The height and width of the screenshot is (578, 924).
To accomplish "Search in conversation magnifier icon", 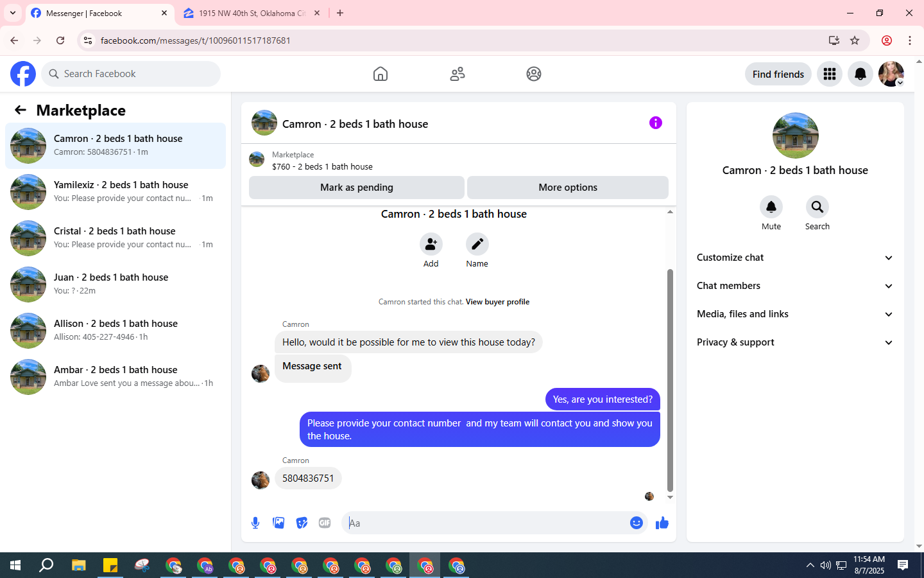I will click(817, 207).
